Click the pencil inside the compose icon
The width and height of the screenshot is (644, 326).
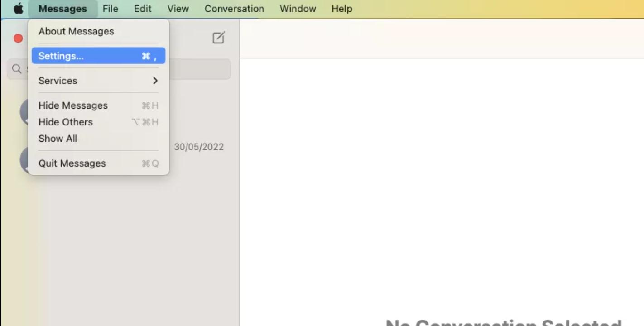221,36
